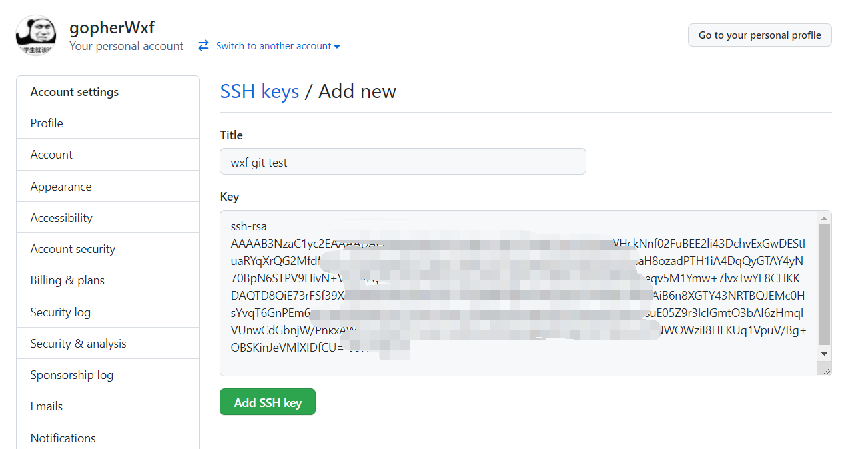Click the Title field containing "wxf git test"
The width and height of the screenshot is (868, 449).
tap(402, 161)
